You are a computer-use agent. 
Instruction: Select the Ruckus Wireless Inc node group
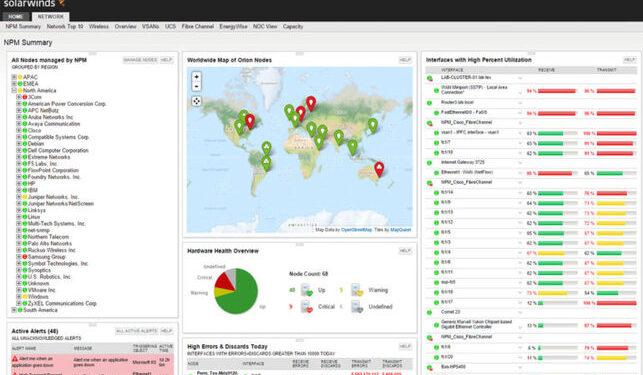pos(52,250)
